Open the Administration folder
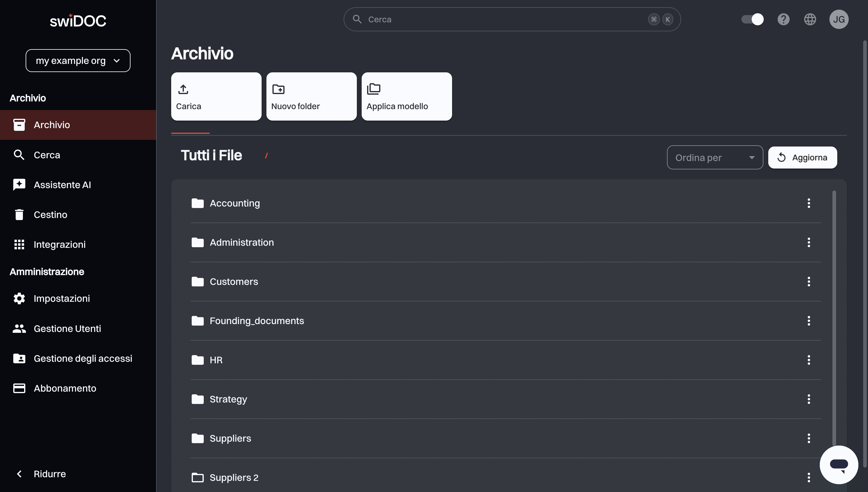 tap(505, 242)
